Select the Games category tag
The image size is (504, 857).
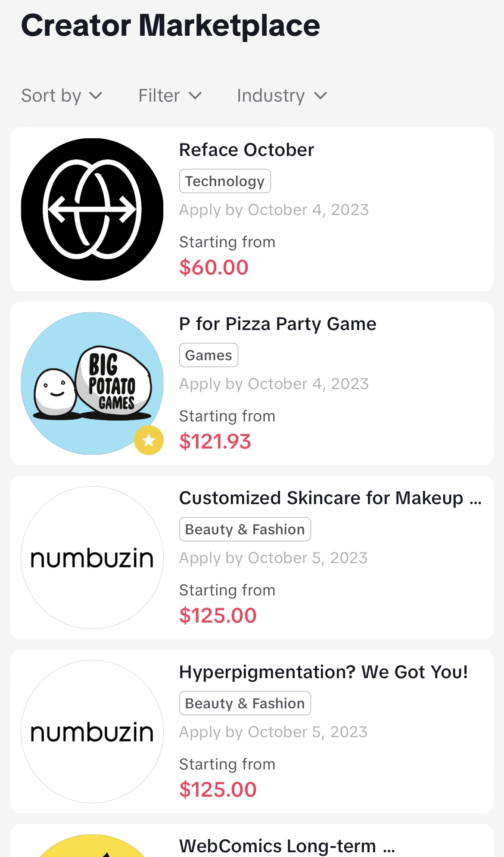(208, 355)
